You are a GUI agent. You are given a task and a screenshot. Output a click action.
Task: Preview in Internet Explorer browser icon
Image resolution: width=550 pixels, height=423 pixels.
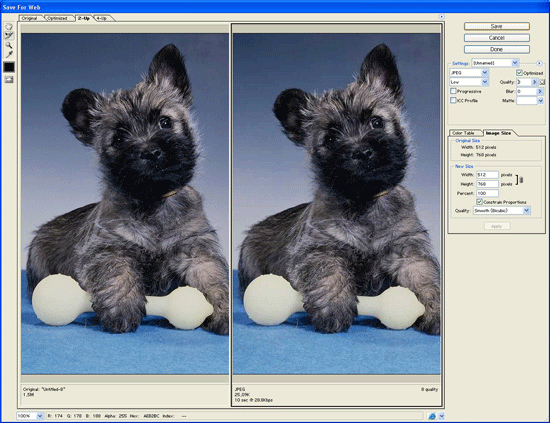pyautogui.click(x=432, y=416)
